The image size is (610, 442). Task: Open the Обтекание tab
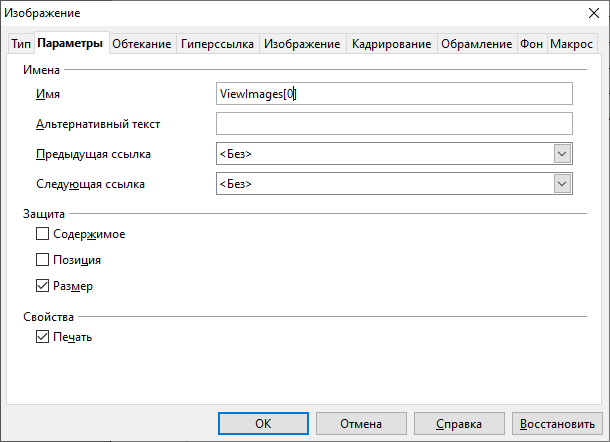click(x=140, y=44)
